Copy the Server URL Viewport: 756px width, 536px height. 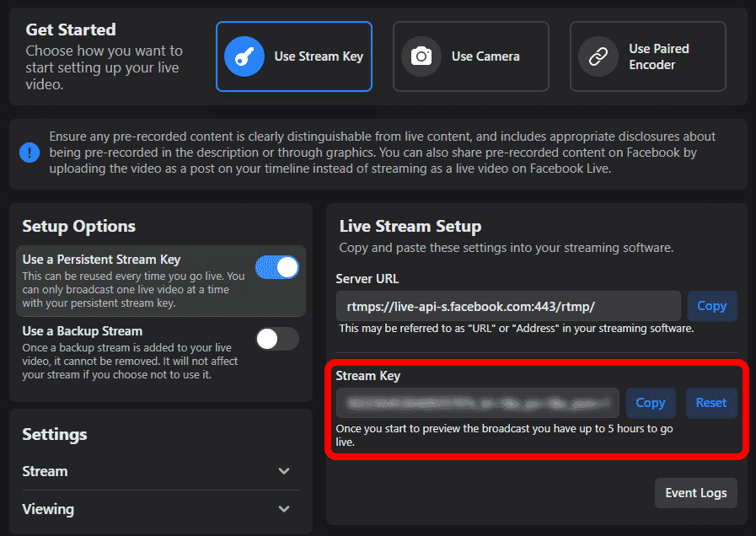click(x=712, y=306)
